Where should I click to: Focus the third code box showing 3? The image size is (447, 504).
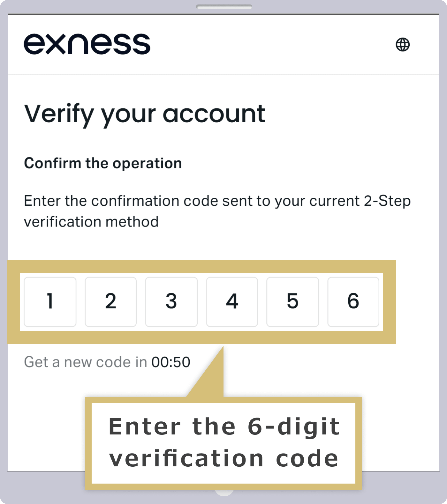(x=171, y=302)
